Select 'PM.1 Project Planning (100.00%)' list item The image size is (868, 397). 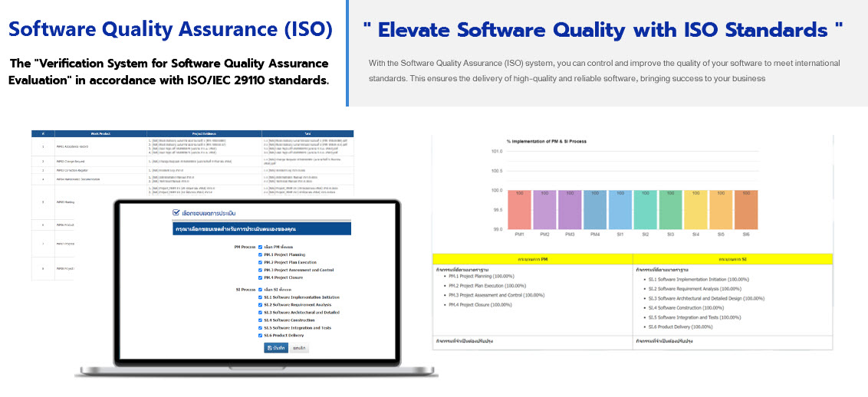point(482,276)
